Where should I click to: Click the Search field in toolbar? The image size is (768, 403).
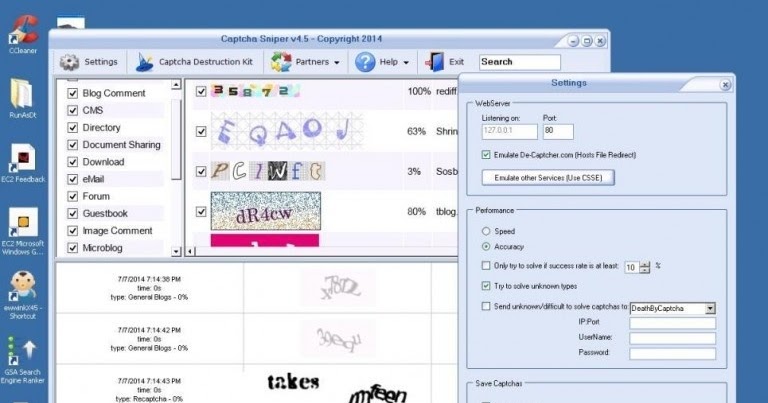[x=520, y=62]
